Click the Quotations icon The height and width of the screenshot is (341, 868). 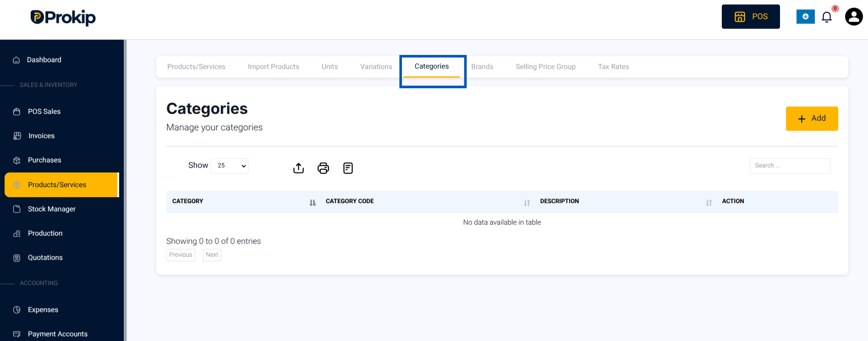click(x=17, y=258)
